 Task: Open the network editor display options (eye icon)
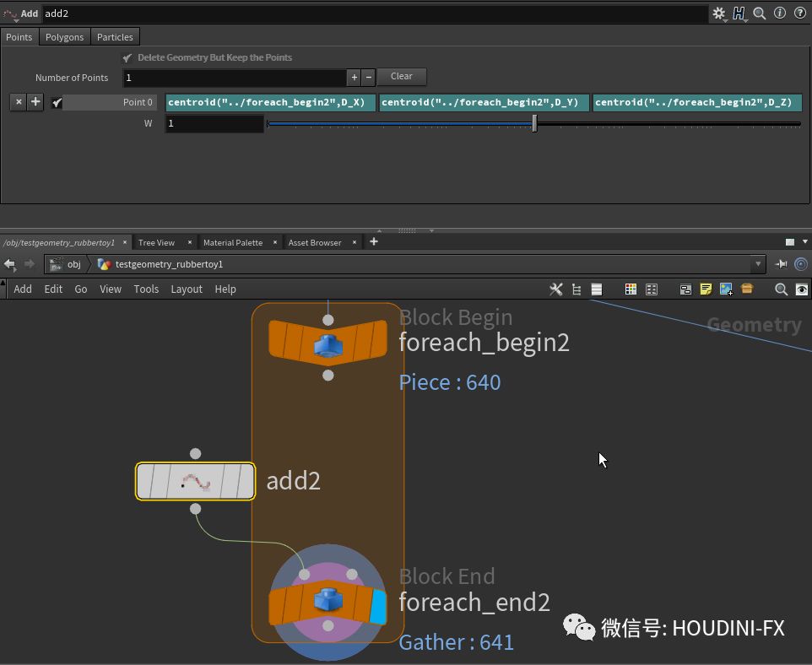(x=801, y=289)
